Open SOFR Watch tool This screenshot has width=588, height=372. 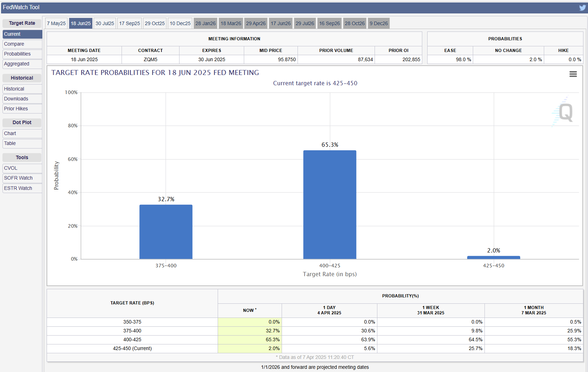tap(18, 178)
